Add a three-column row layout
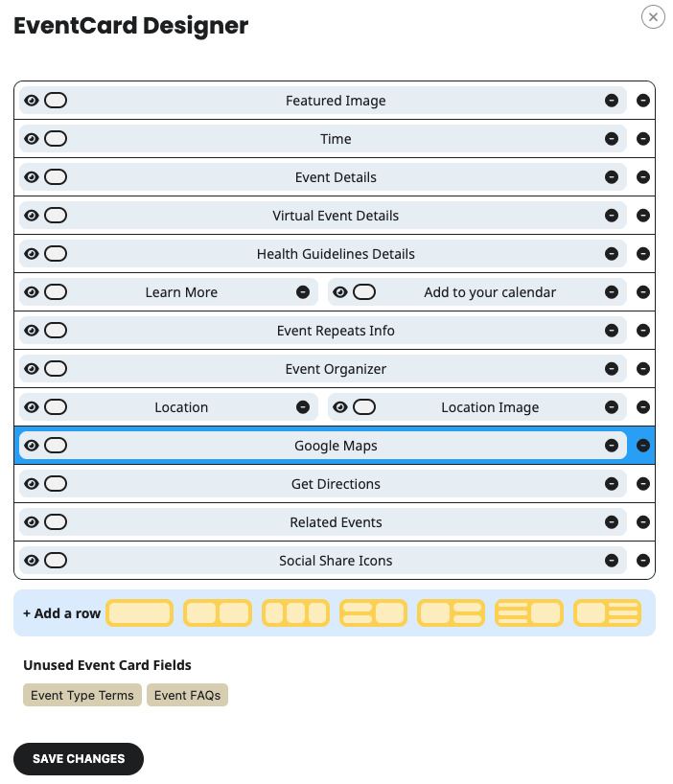This screenshot has width=673, height=784. (295, 612)
